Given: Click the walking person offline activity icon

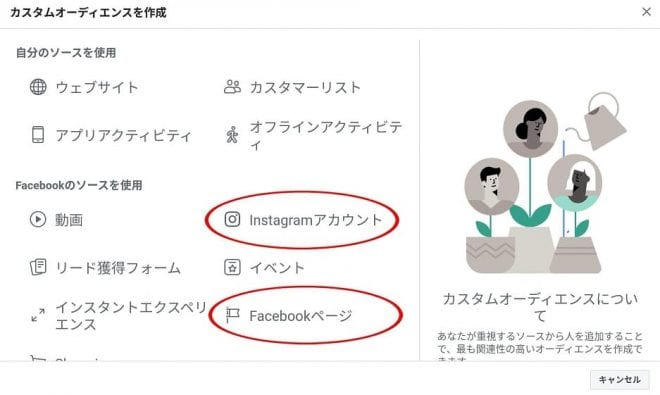Looking at the screenshot, I should [x=232, y=135].
